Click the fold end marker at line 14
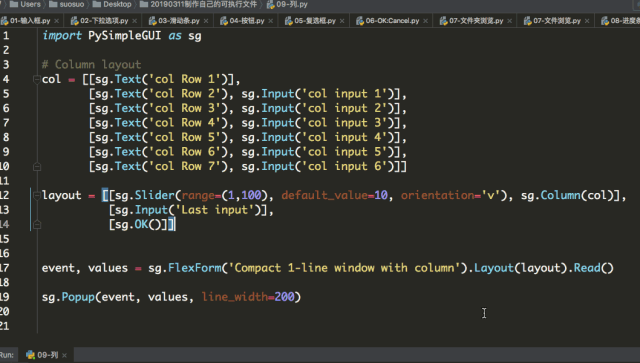Image resolution: width=640 pixels, height=363 pixels. pyautogui.click(x=37, y=225)
